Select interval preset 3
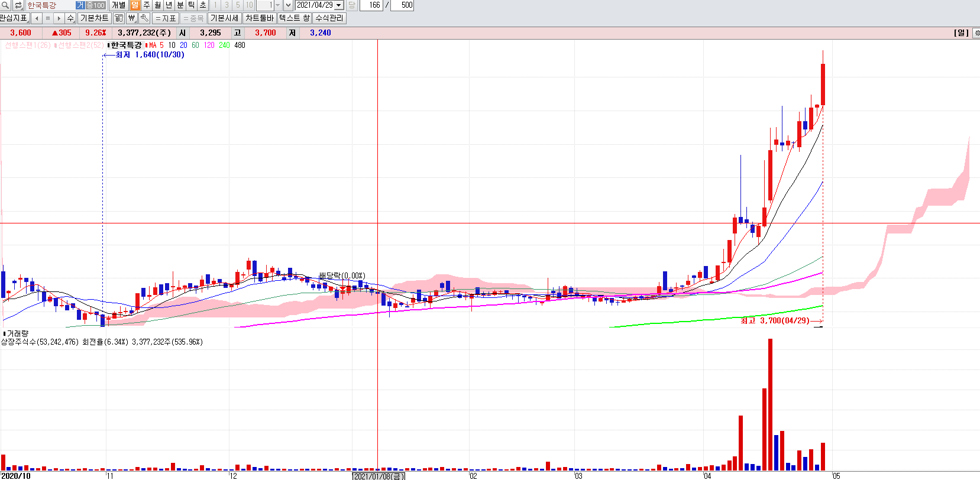This screenshot has height=480, width=980. [227, 5]
